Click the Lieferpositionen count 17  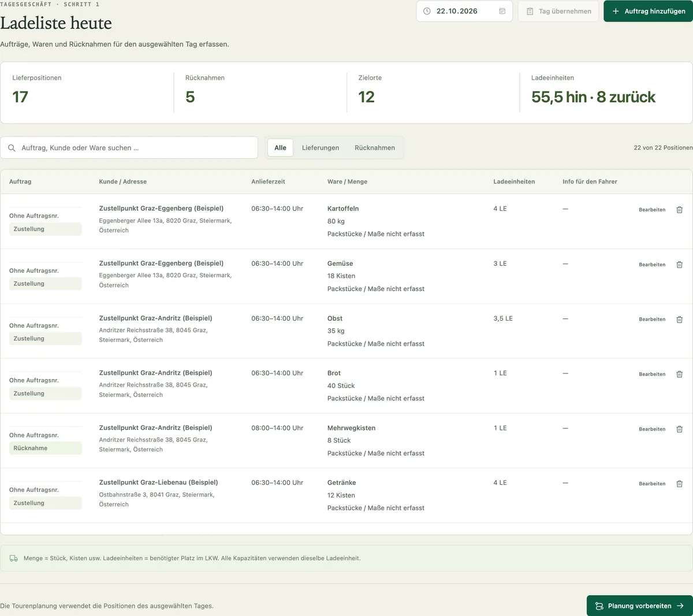coord(20,97)
